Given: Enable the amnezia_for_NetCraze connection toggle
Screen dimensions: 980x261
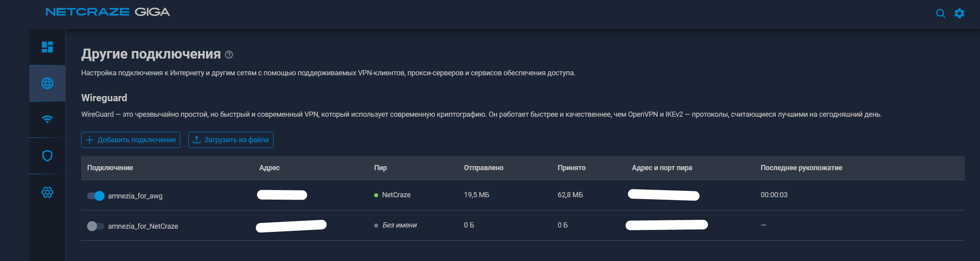Looking at the screenshot, I should click(x=96, y=226).
